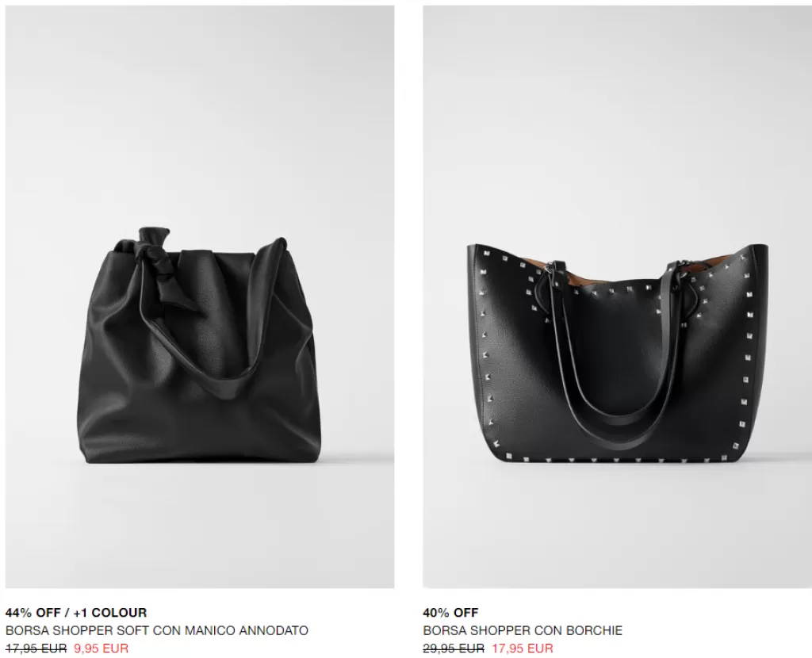812x658 pixels.
Task: Open the soft knotted-handle shopper bag image
Action: (x=199, y=296)
